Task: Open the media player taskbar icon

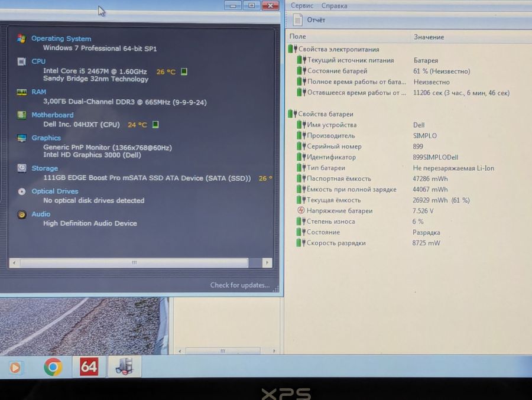Action: click(15, 368)
